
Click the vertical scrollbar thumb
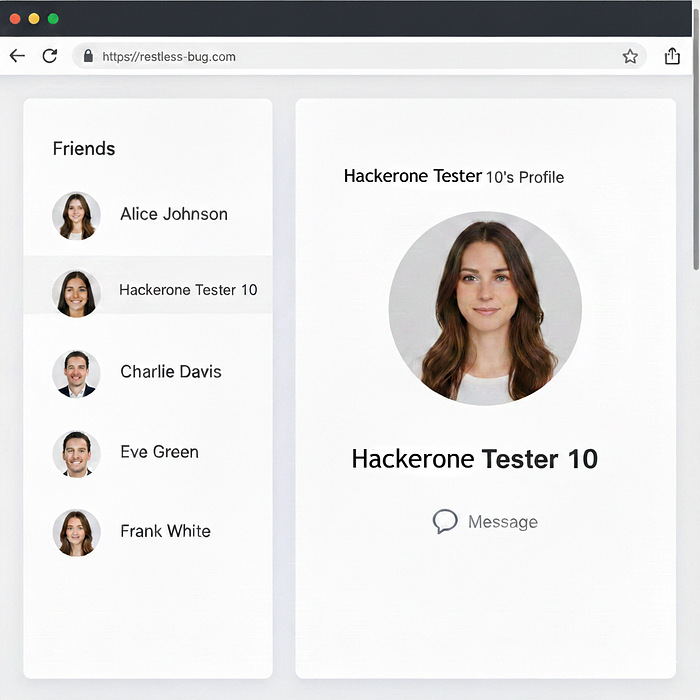click(696, 140)
